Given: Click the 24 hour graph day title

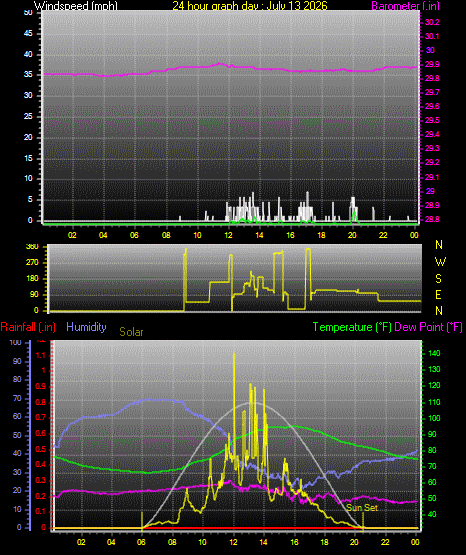Looking at the screenshot, I should pos(250,6).
